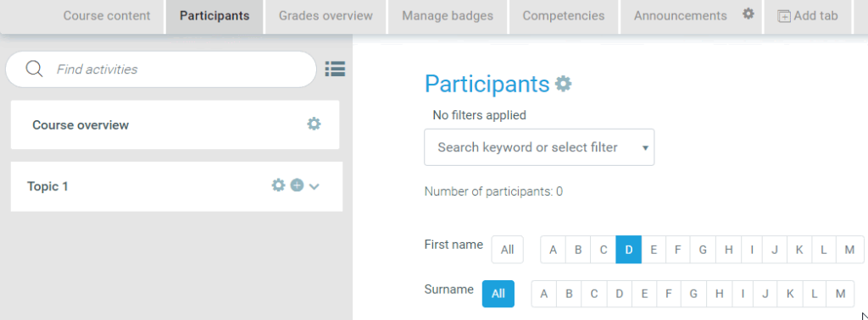Select First name All filter
Viewport: 868px width, 320px height.
(508, 249)
